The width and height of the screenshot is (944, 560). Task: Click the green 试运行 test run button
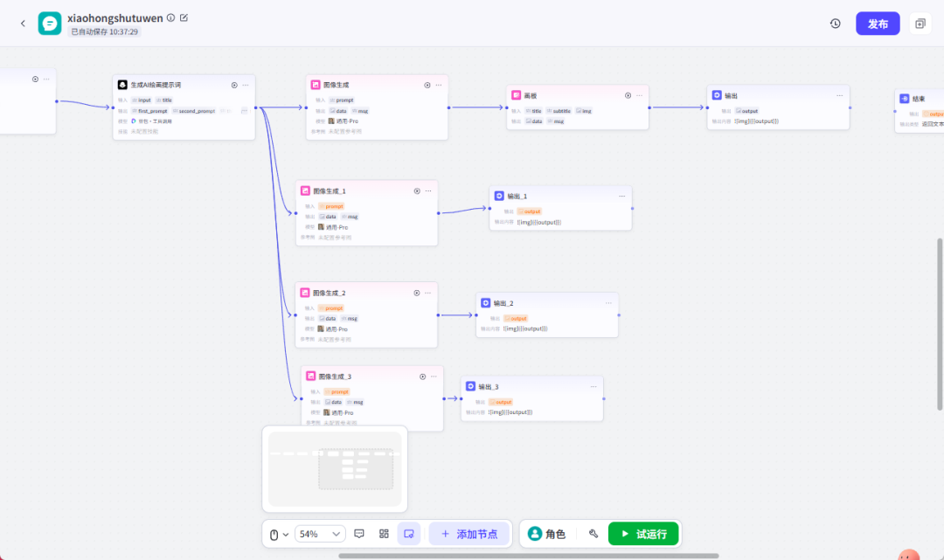click(x=643, y=534)
